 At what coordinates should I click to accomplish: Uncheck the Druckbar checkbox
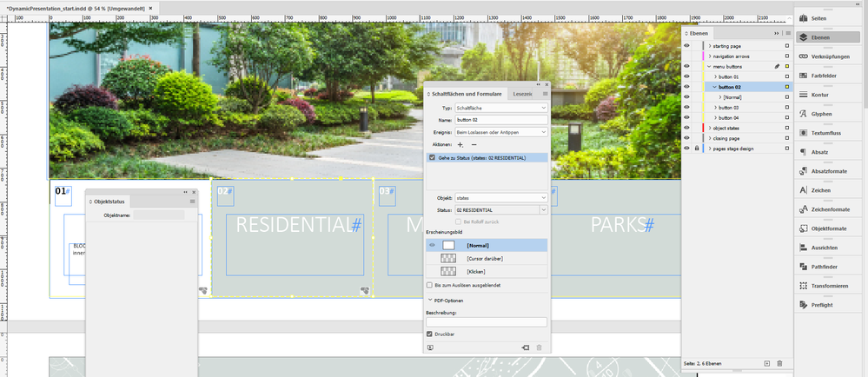point(429,334)
